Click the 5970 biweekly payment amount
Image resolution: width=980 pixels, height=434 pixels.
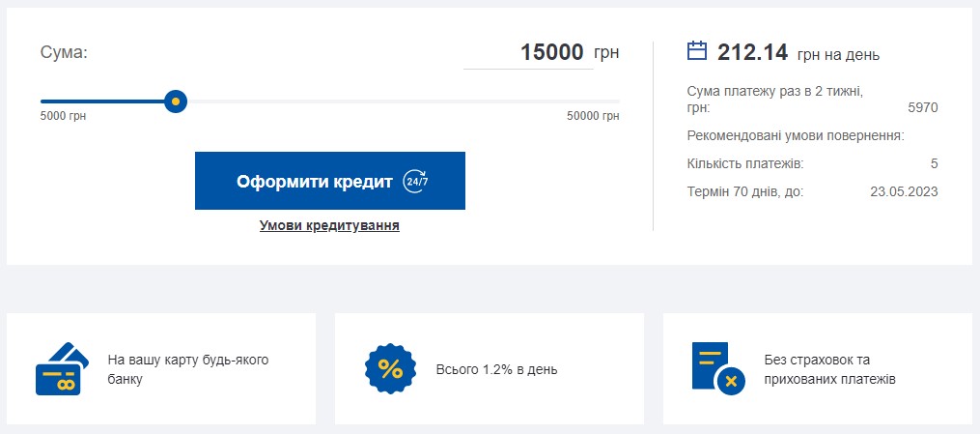click(x=922, y=107)
